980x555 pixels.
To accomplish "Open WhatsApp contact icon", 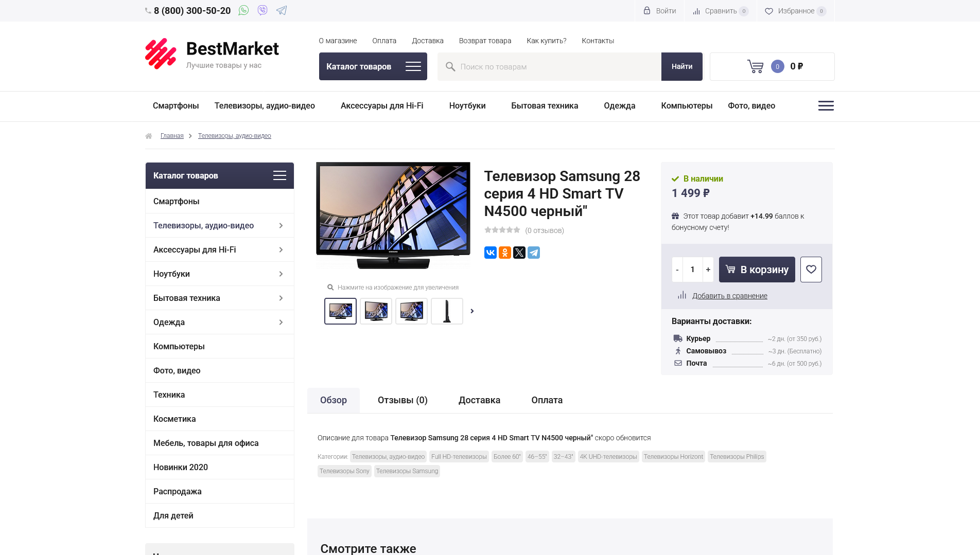I will (243, 10).
